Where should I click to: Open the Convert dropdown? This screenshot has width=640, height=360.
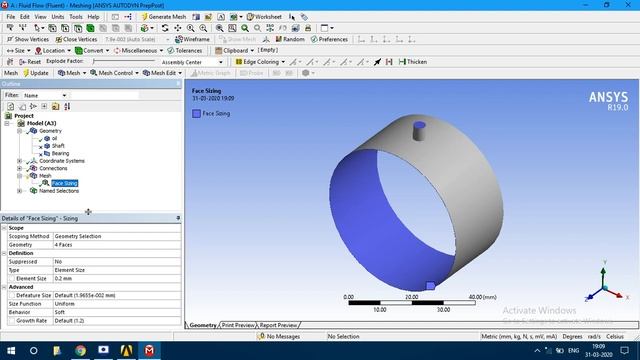click(92, 50)
